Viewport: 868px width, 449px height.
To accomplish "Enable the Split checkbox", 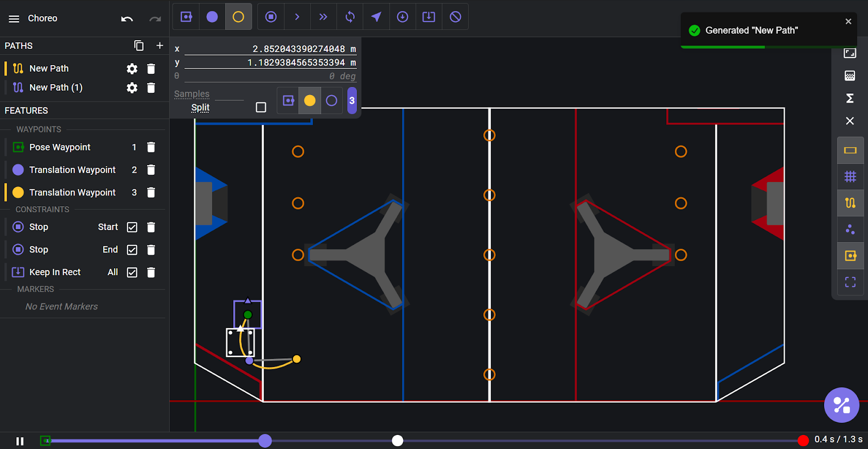I will click(x=261, y=107).
